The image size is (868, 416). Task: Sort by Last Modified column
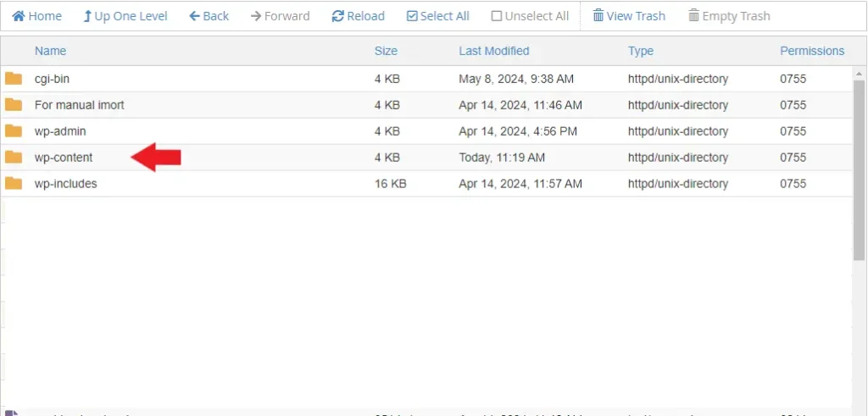pos(493,51)
